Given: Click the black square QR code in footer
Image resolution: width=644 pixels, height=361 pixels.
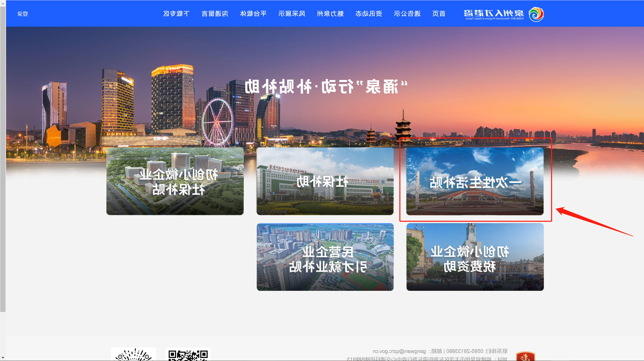Looking at the screenshot, I should (x=188, y=354).
